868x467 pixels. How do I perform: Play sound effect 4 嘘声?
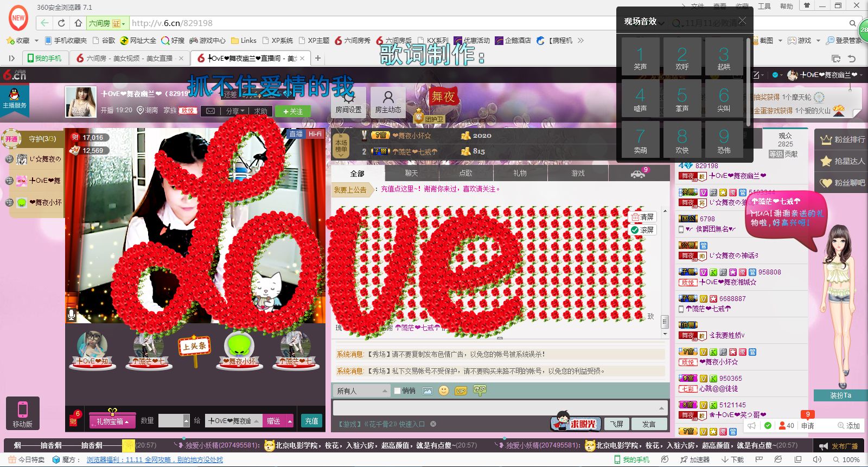[x=640, y=98]
